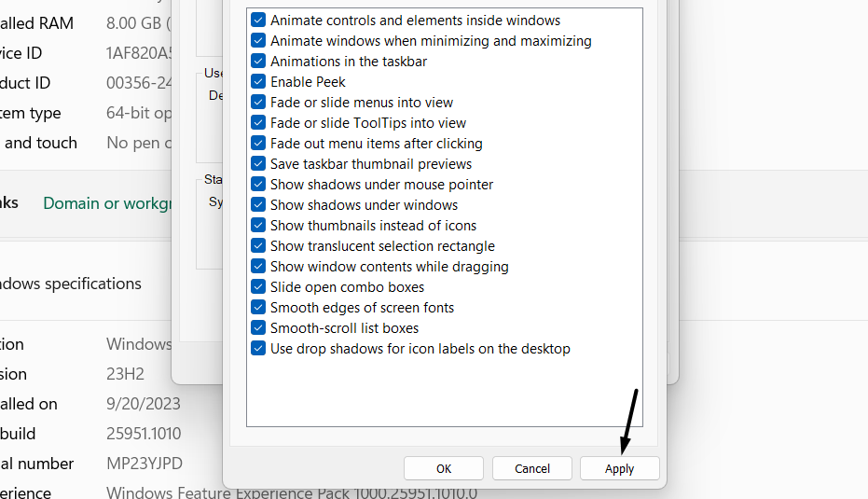This screenshot has height=499, width=868.
Task: Uncheck Show window contents while dragging
Action: pos(258,267)
